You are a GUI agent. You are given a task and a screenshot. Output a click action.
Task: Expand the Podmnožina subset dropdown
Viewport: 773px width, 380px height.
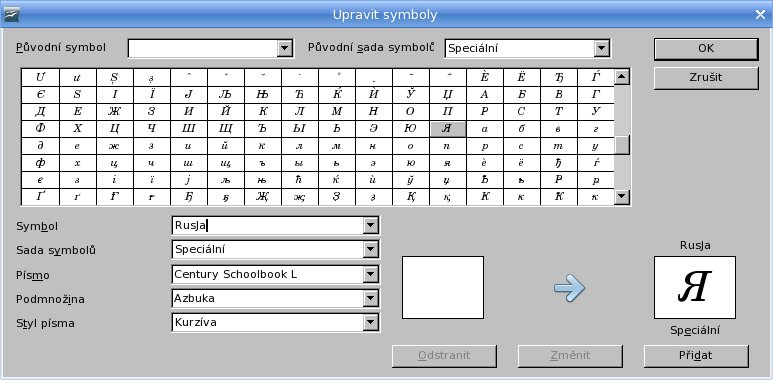click(x=370, y=299)
